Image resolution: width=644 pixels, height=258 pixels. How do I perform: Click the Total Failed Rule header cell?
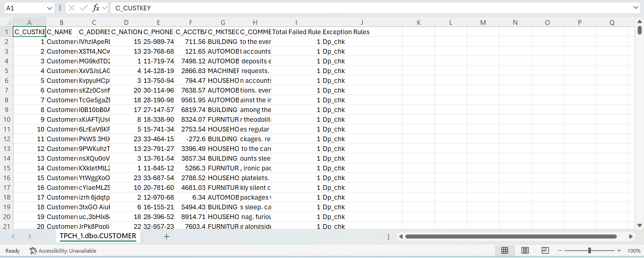point(296,32)
